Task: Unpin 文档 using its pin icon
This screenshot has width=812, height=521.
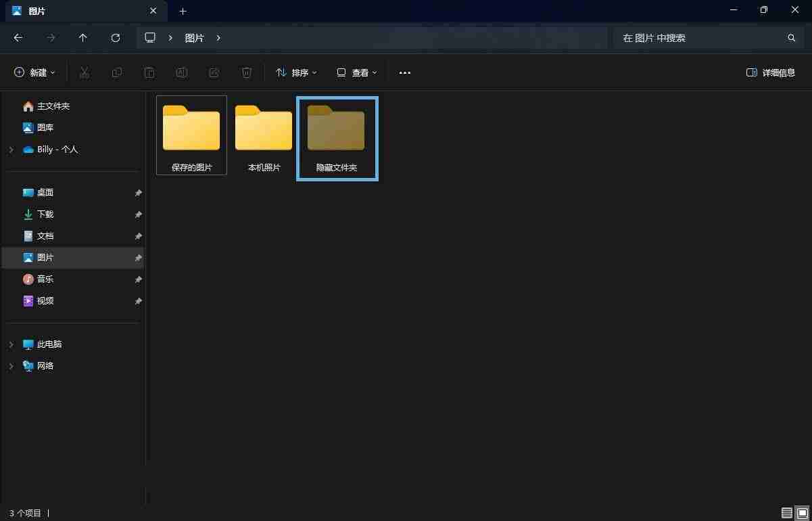Action: pyautogui.click(x=138, y=236)
